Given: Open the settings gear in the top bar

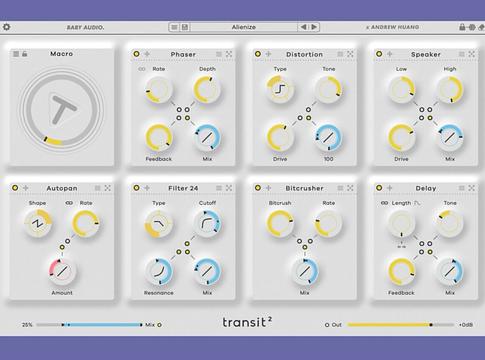Looking at the screenshot, I should pyautogui.click(x=6, y=27).
